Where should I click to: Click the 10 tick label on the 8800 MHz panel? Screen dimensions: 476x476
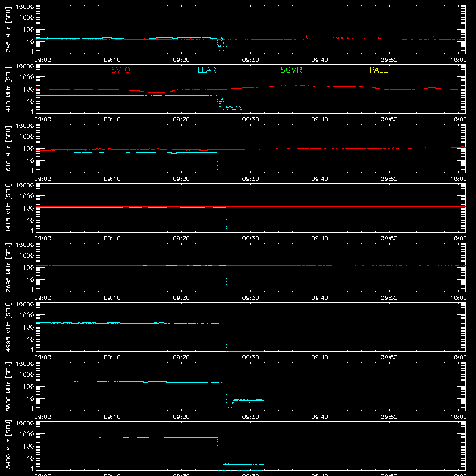pos(30,399)
